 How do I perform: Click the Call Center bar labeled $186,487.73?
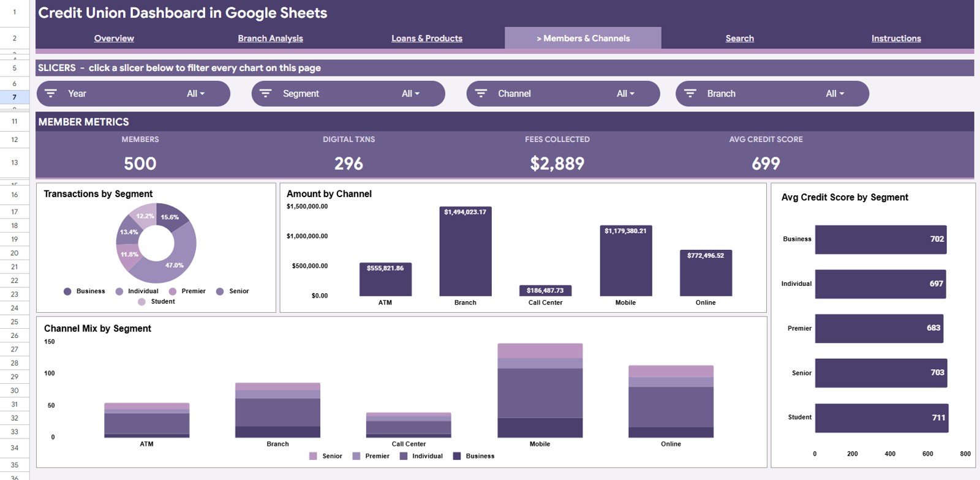coord(545,290)
